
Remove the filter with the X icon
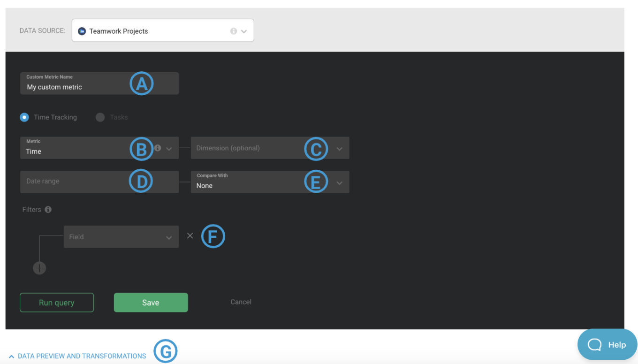pyautogui.click(x=190, y=235)
